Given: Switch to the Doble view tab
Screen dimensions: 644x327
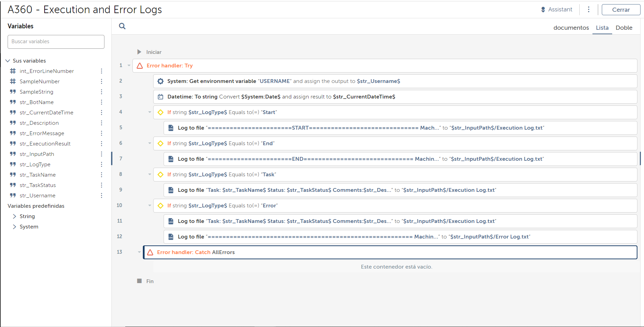Looking at the screenshot, I should pos(624,28).
